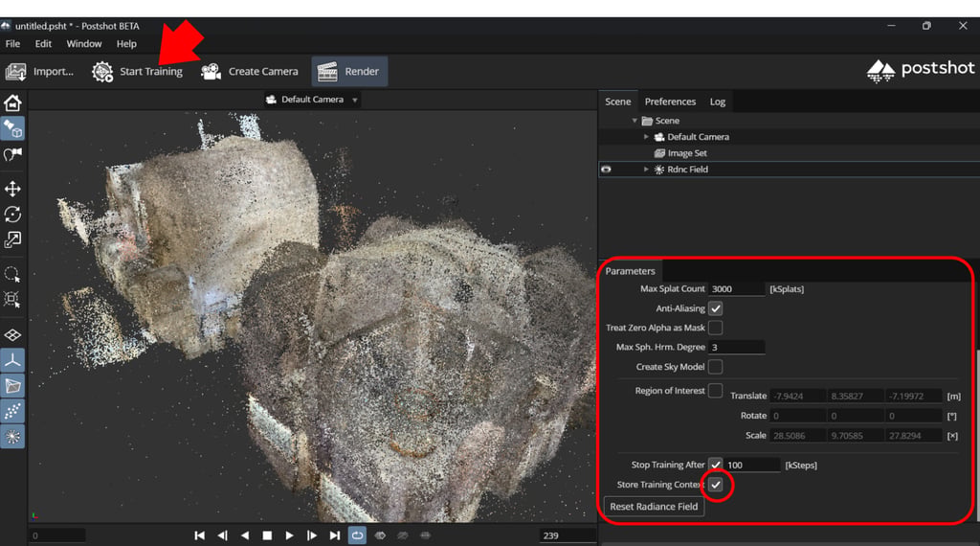
Task: Play timeline in reverse
Action: click(x=245, y=535)
